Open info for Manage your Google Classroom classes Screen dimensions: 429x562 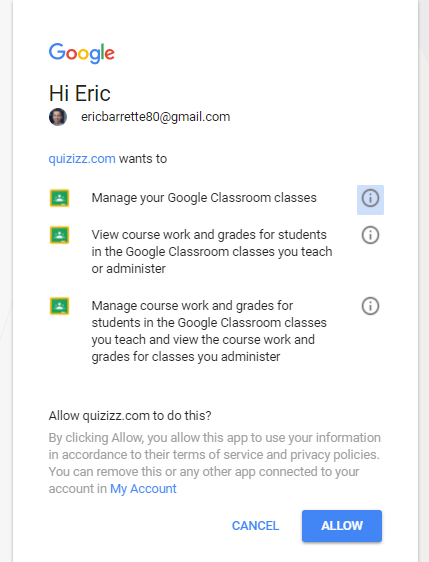coord(370,200)
